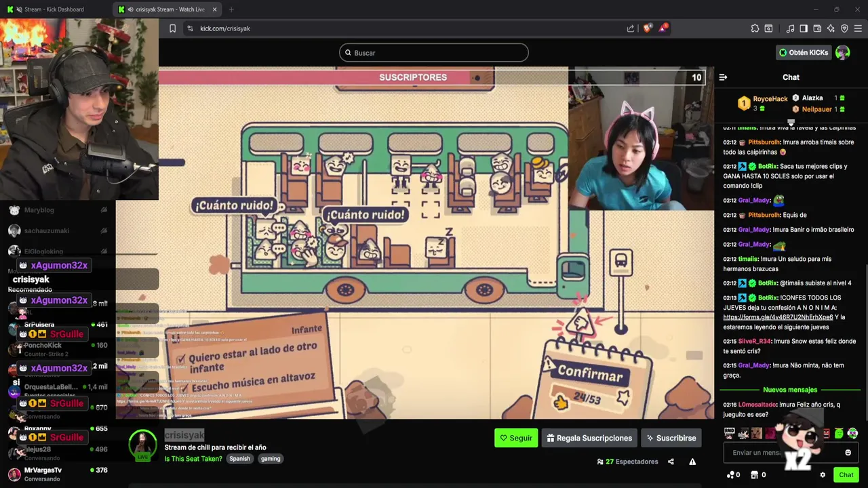Viewport: 868px width, 488px height.
Task: Open the Brave Shields lion icon
Action: pyautogui.click(x=647, y=28)
